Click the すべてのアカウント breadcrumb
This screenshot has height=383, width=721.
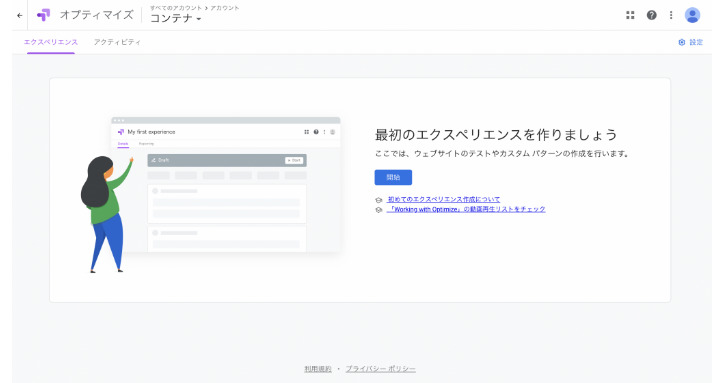(x=176, y=8)
